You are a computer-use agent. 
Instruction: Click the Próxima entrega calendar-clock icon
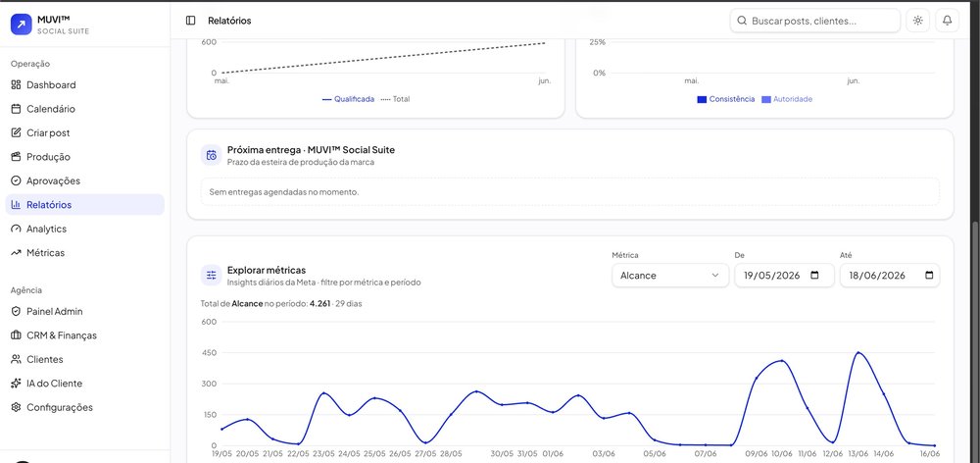(x=212, y=155)
